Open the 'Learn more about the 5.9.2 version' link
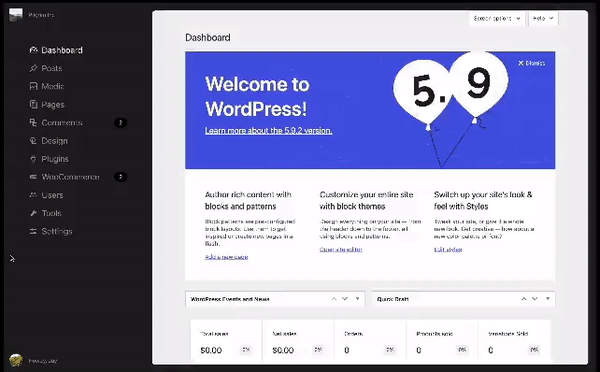The image size is (600, 372). [x=269, y=131]
